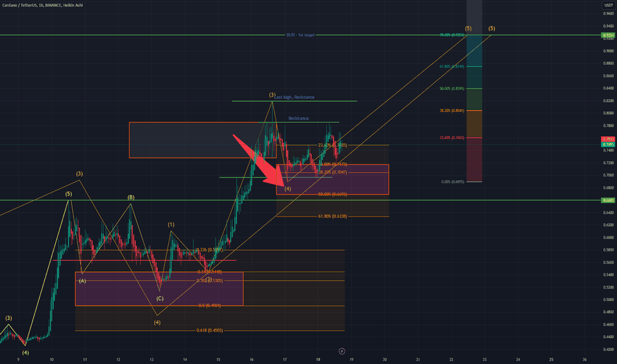The image size is (617, 364).
Task: Select the purple rectangle zone containing the (C) label
Action: 159,289
